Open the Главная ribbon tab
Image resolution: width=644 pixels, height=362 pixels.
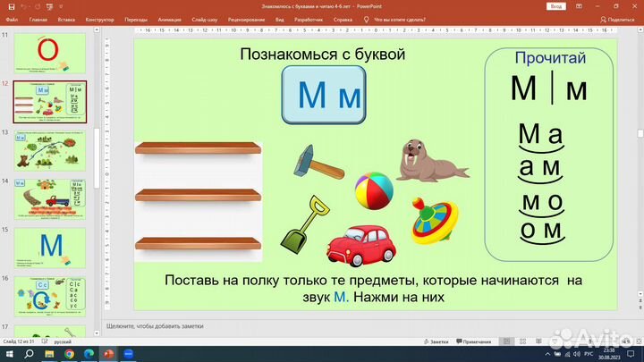coord(38,20)
